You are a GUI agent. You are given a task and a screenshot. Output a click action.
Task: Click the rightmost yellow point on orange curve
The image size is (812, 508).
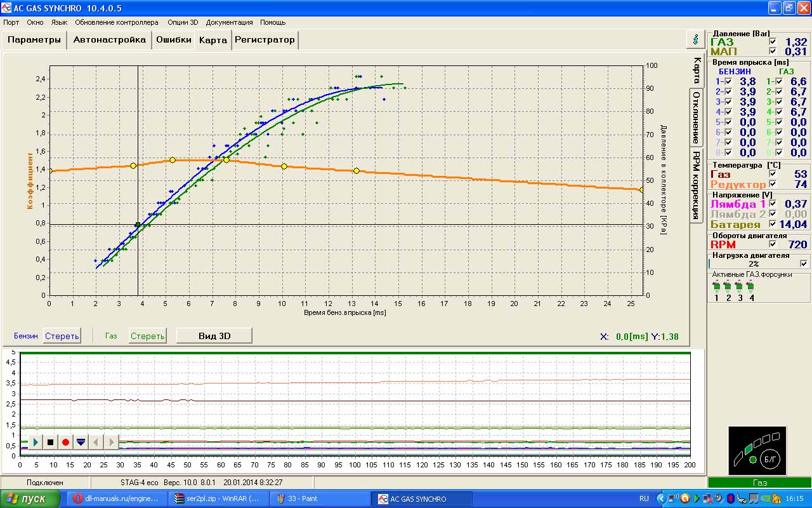[641, 190]
